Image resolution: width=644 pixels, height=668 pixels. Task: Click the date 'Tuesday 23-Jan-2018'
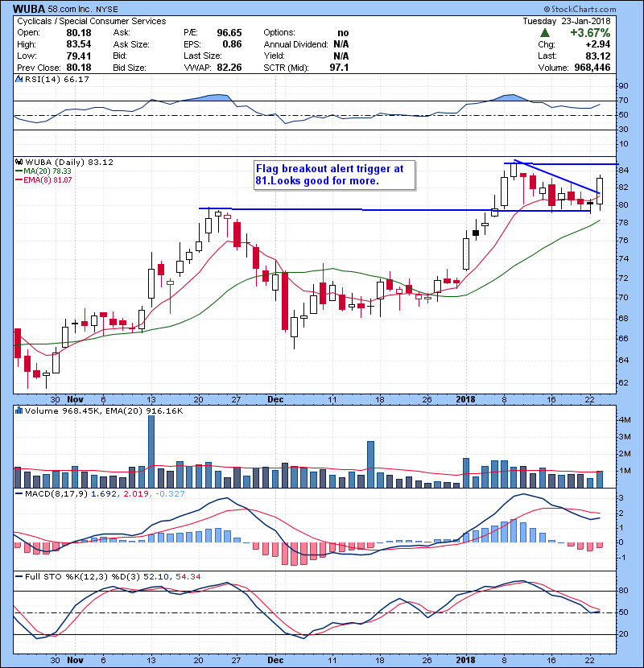click(567, 21)
